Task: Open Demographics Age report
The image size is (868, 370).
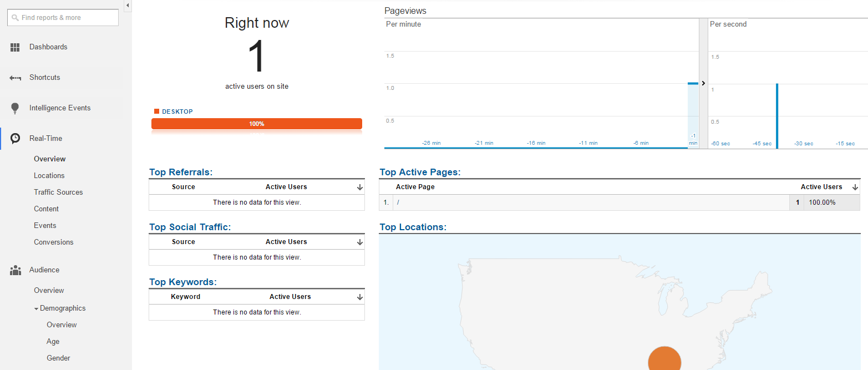Action: coord(53,342)
